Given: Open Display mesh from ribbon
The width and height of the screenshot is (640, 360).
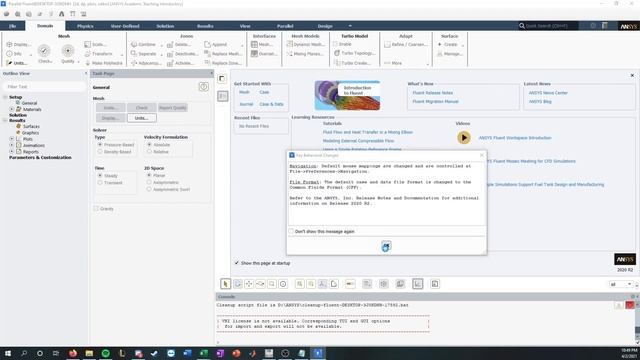Looking at the screenshot, I should pos(18,44).
